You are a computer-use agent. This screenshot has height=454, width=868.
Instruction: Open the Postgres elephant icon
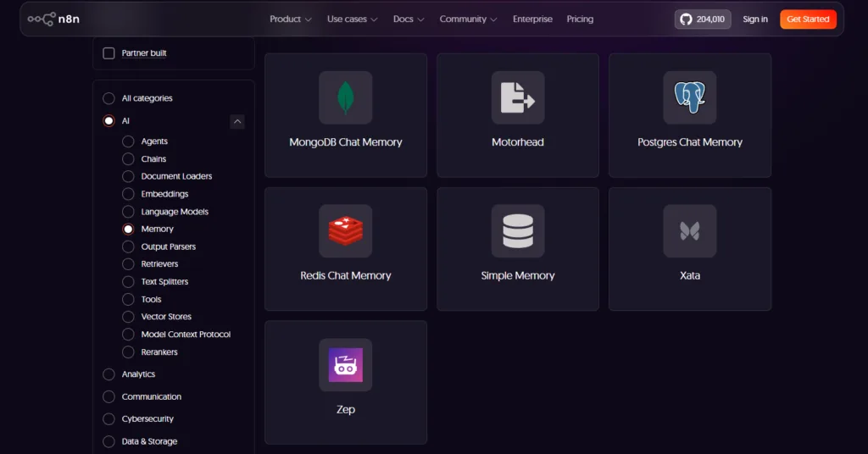(x=690, y=98)
